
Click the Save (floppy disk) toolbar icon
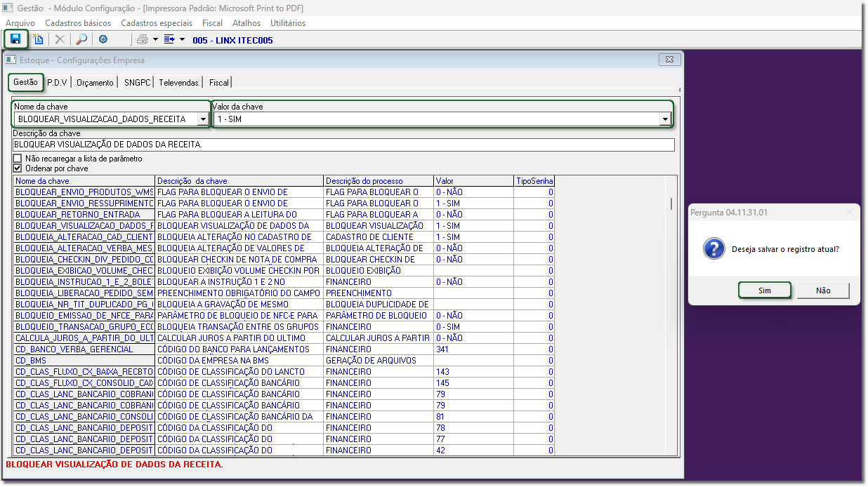15,39
